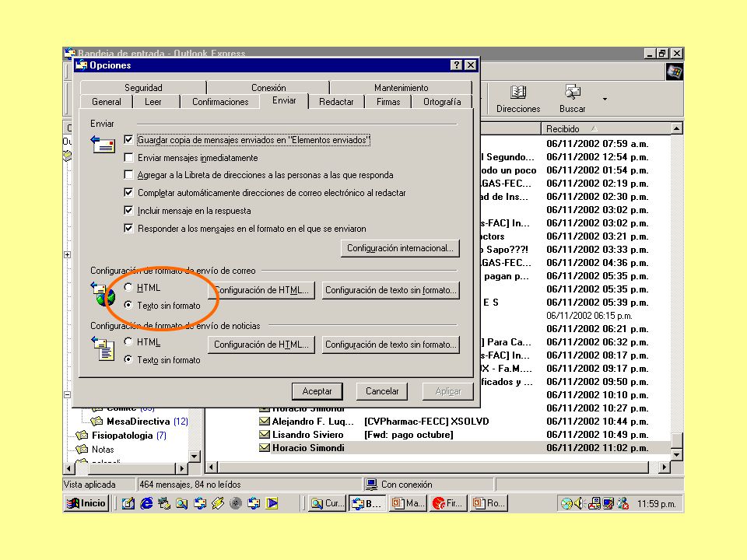Click envelope icon beside Lisandro Siviero message
Viewport: 747px width, 560px height.
coord(265,434)
